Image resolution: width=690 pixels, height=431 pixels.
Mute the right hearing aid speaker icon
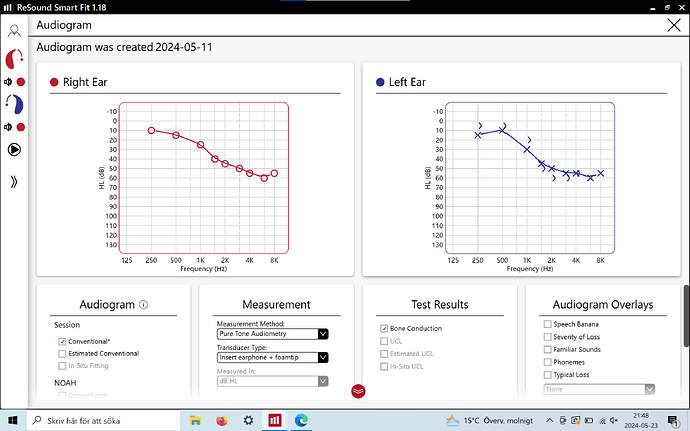[x=8, y=82]
